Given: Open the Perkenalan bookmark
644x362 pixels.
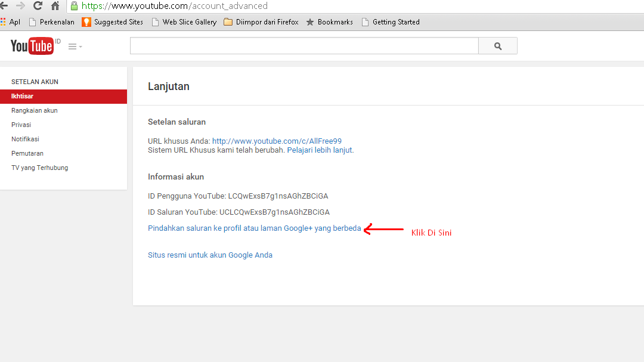Looking at the screenshot, I should coord(52,22).
